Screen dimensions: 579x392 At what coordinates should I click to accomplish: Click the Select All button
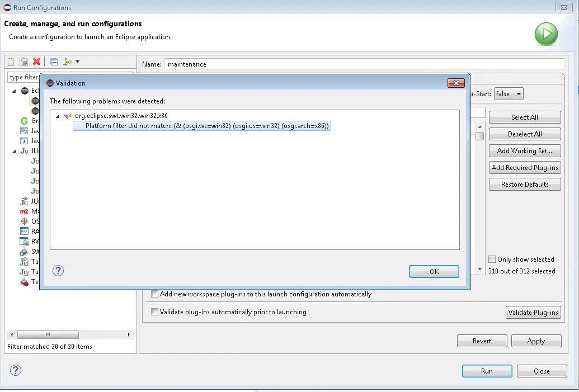click(x=525, y=117)
